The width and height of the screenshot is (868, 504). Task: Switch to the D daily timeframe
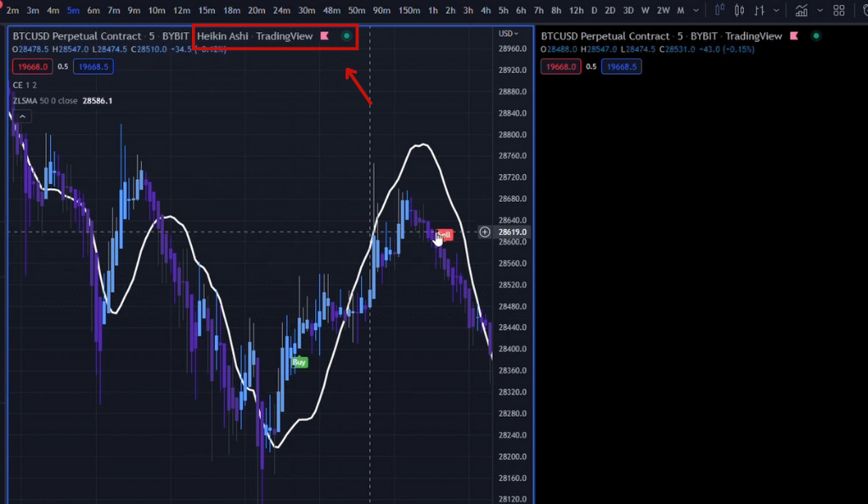coord(594,10)
